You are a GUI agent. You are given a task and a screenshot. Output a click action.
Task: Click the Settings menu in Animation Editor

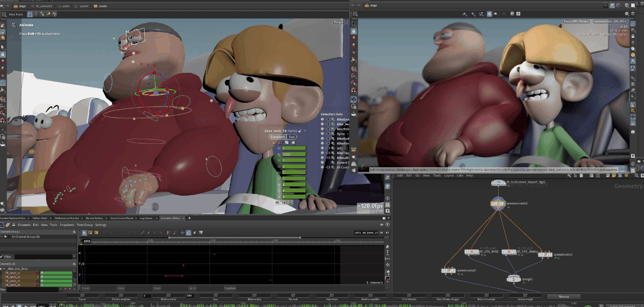100,225
